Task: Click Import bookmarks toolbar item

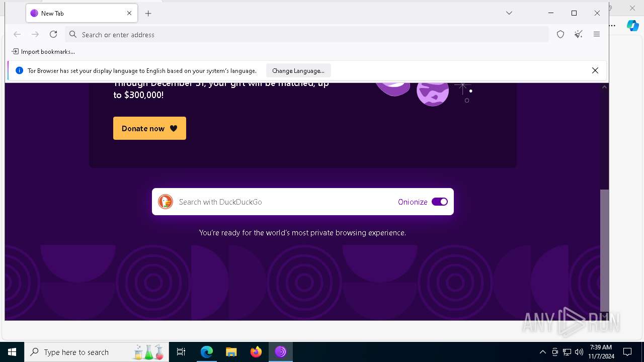Action: pyautogui.click(x=43, y=51)
